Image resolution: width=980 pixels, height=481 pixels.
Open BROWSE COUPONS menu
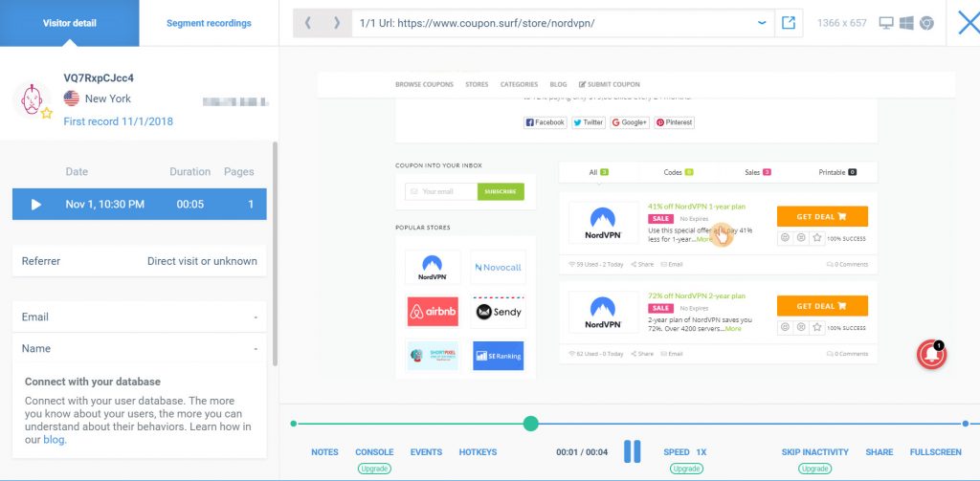(x=424, y=84)
